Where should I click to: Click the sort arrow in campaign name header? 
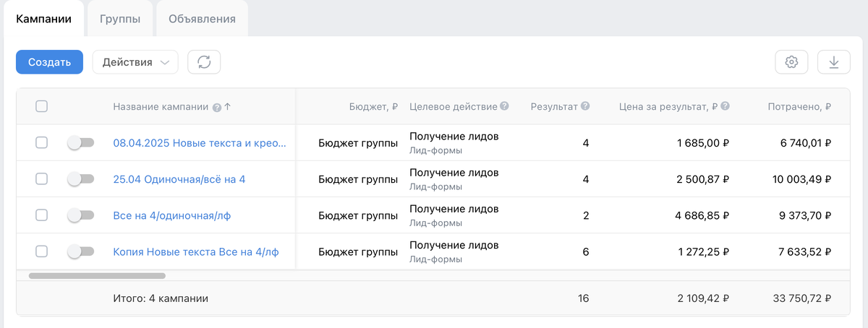click(228, 107)
